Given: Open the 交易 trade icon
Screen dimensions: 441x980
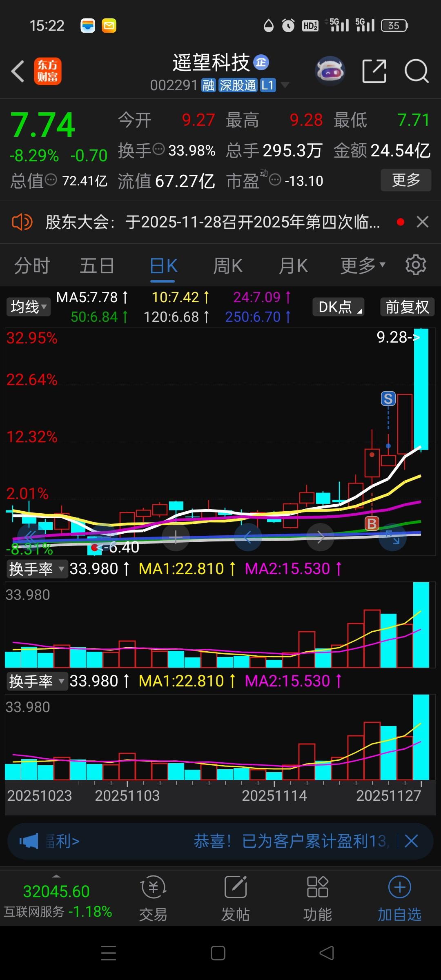Looking at the screenshot, I should coord(153,898).
